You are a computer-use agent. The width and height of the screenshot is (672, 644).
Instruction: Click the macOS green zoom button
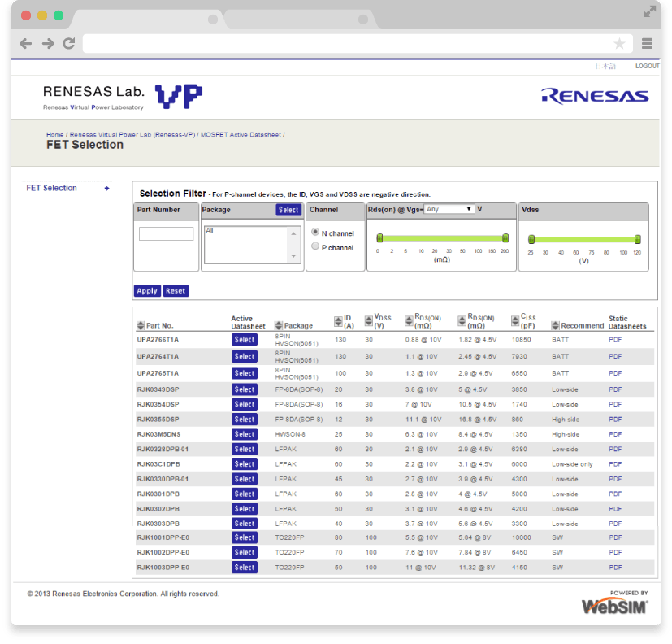click(x=59, y=15)
